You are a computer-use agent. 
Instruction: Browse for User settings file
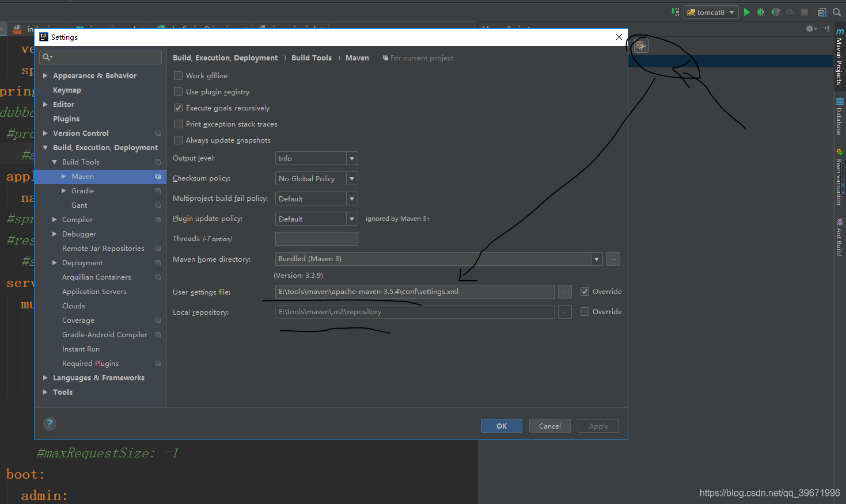[x=565, y=292]
